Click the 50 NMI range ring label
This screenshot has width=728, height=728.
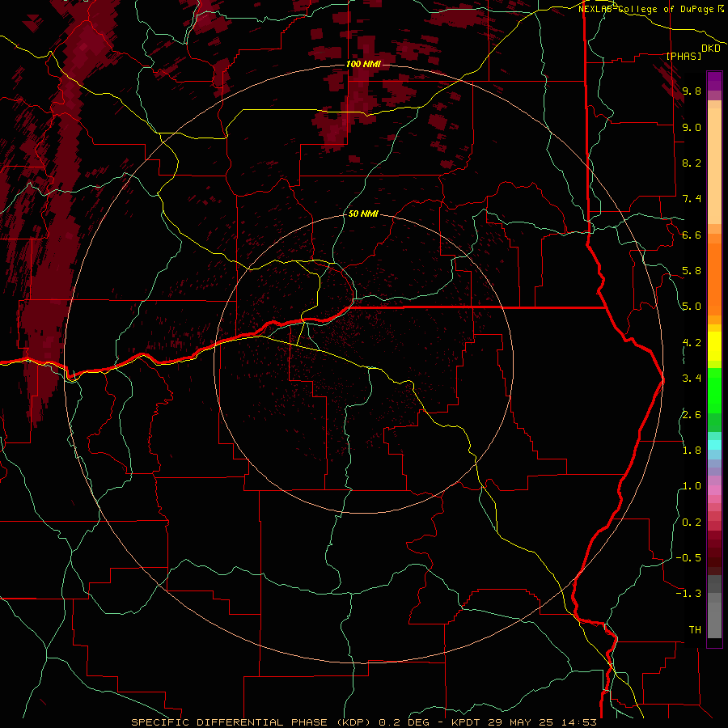pos(363,214)
